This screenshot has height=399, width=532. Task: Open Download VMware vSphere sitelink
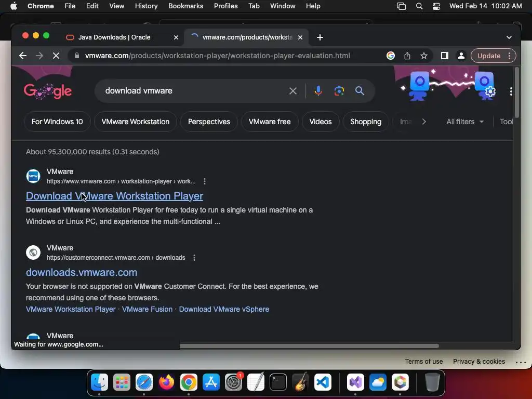tap(224, 309)
